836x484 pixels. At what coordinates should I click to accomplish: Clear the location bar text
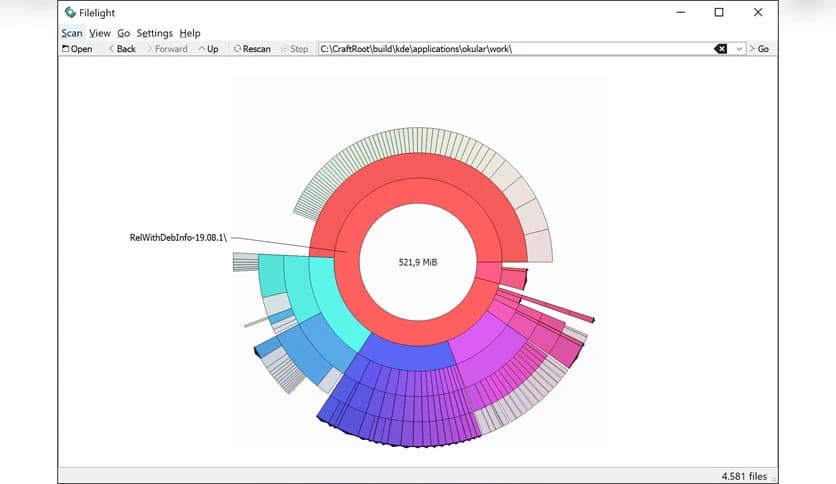(x=720, y=48)
